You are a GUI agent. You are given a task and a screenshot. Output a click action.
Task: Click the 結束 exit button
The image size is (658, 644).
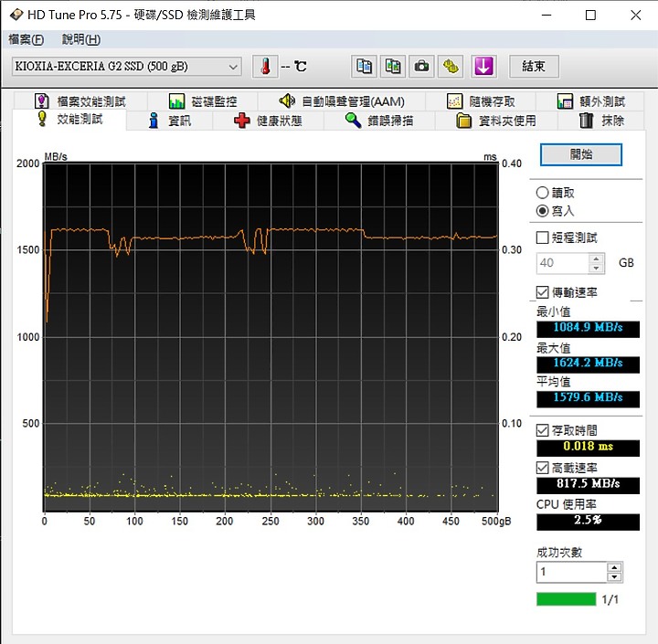(x=534, y=67)
